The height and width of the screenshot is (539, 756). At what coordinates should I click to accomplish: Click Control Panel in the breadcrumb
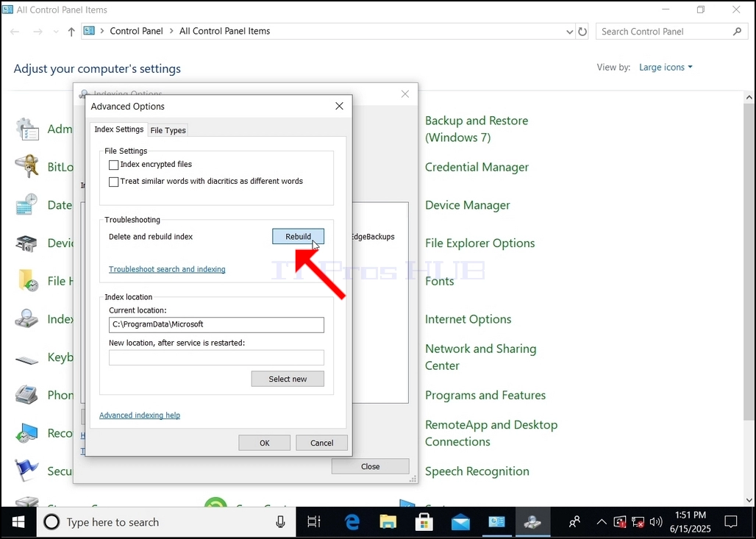click(x=137, y=31)
